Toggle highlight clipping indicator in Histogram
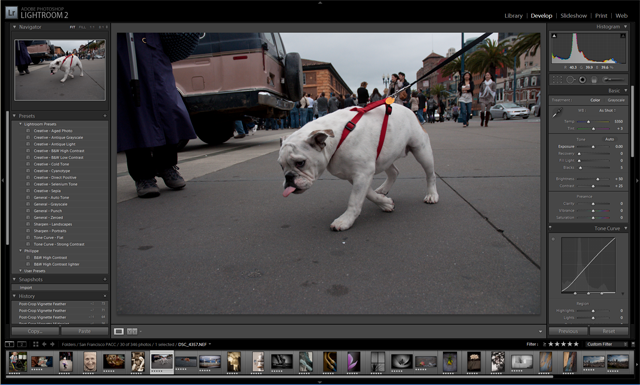This screenshot has height=385, width=640. pyautogui.click(x=623, y=36)
